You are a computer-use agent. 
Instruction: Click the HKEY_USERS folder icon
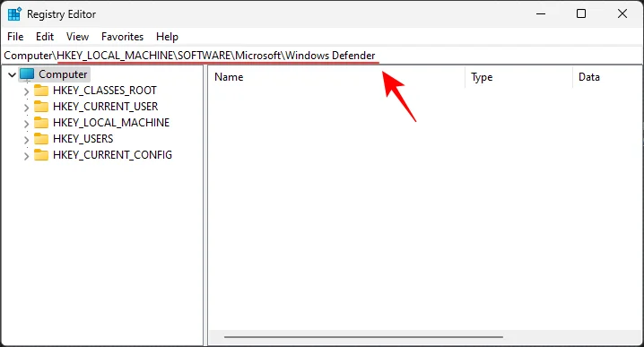[41, 139]
